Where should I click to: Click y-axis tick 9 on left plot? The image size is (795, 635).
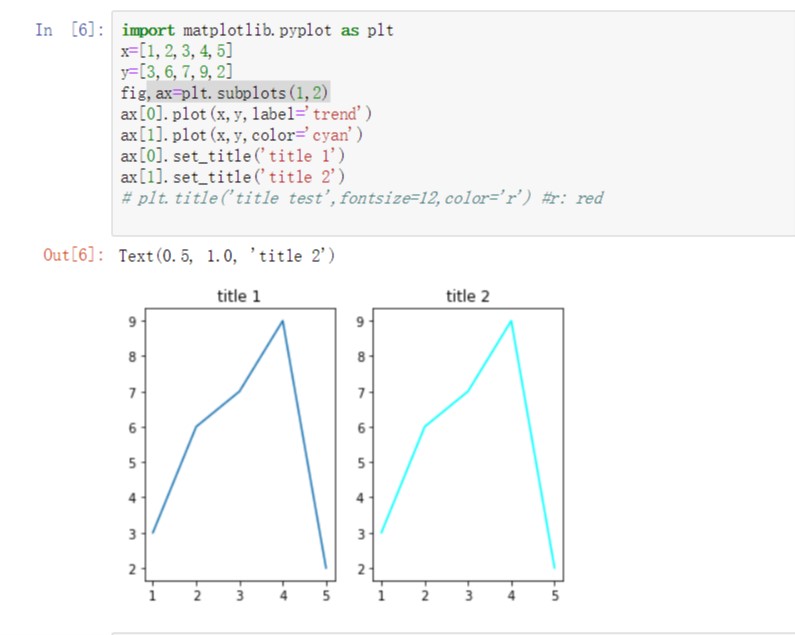[133, 321]
